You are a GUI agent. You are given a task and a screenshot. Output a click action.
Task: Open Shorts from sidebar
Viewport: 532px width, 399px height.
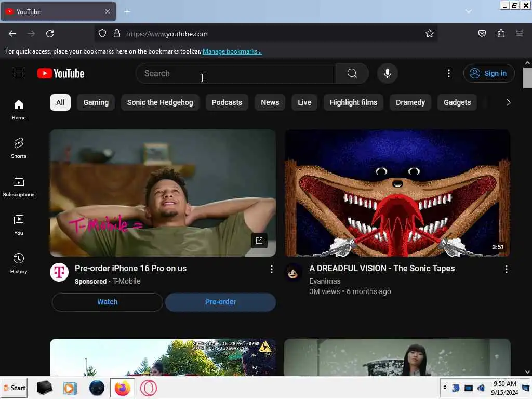tap(19, 148)
